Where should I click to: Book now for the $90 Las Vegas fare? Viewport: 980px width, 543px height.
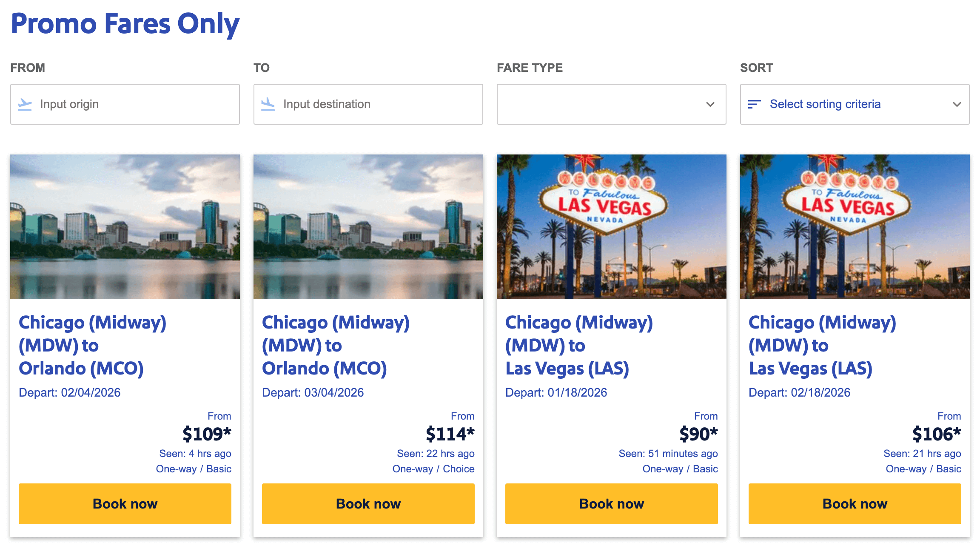pos(611,503)
